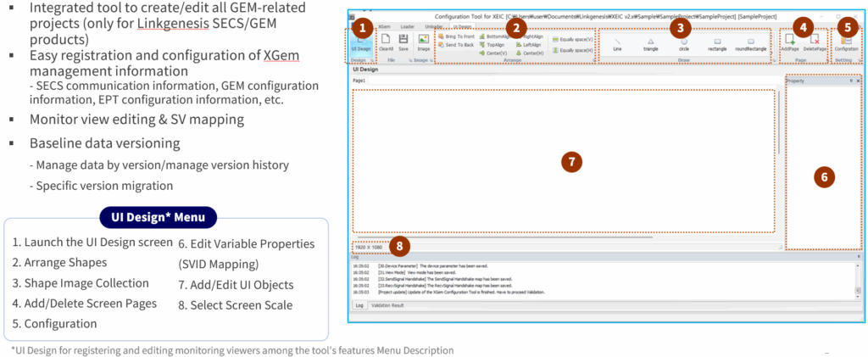Click the canvas horizontal scrollbar
The width and height of the screenshot is (868, 357).
504,237
